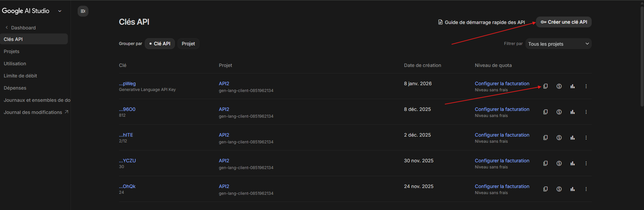The image size is (644, 210).
Task: Open Limite de débit in sidebar
Action: coord(20,76)
